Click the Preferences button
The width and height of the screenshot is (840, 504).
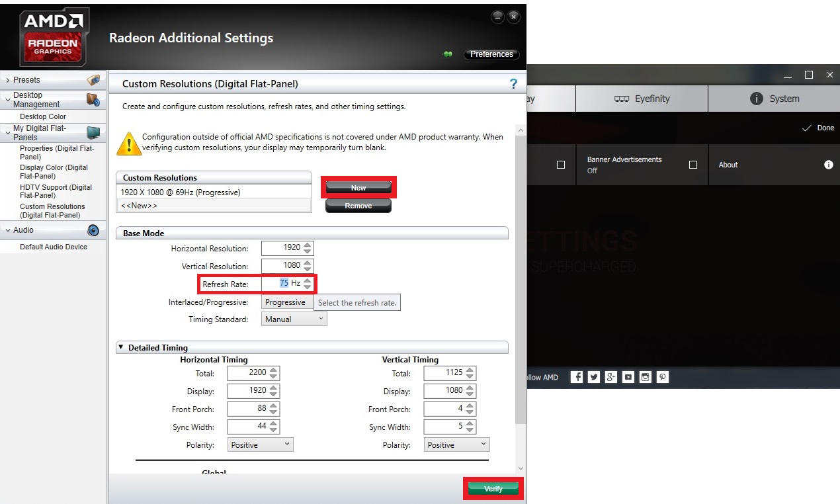(491, 54)
